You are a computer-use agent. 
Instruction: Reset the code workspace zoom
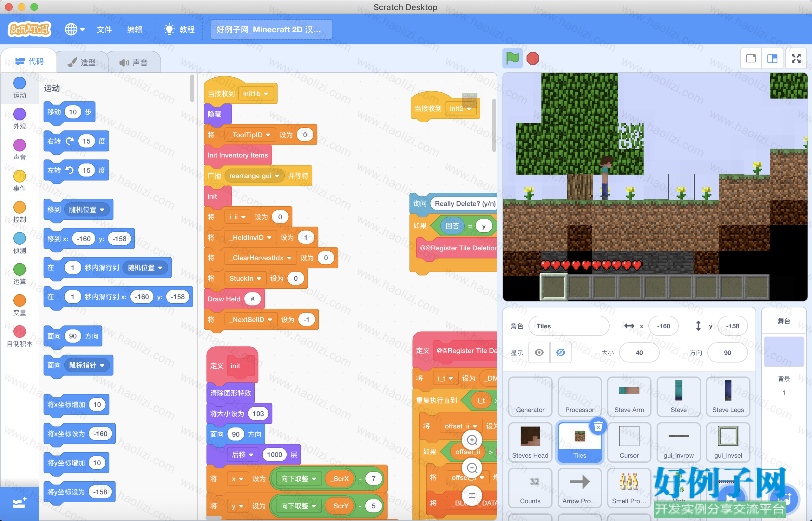472,496
